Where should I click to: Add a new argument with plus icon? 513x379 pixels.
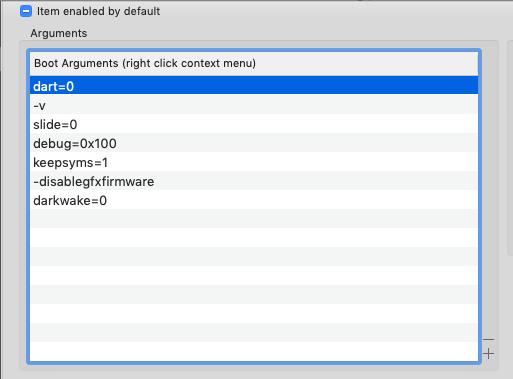point(488,353)
